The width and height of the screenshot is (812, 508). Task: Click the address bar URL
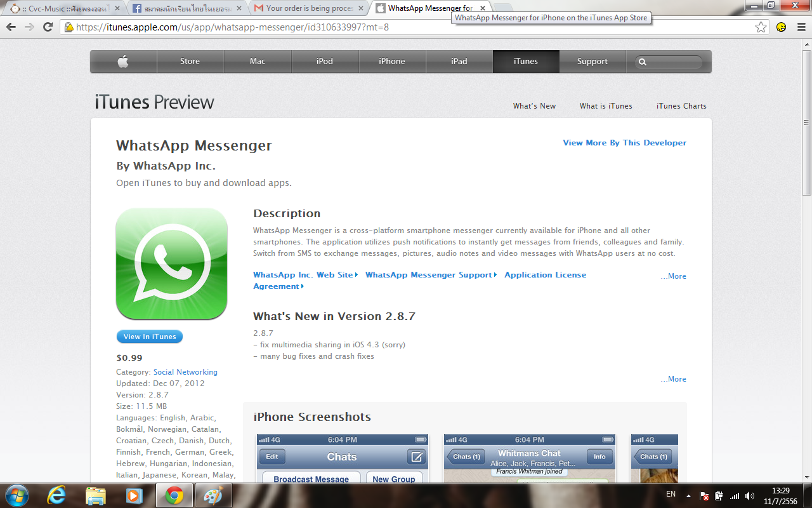232,27
